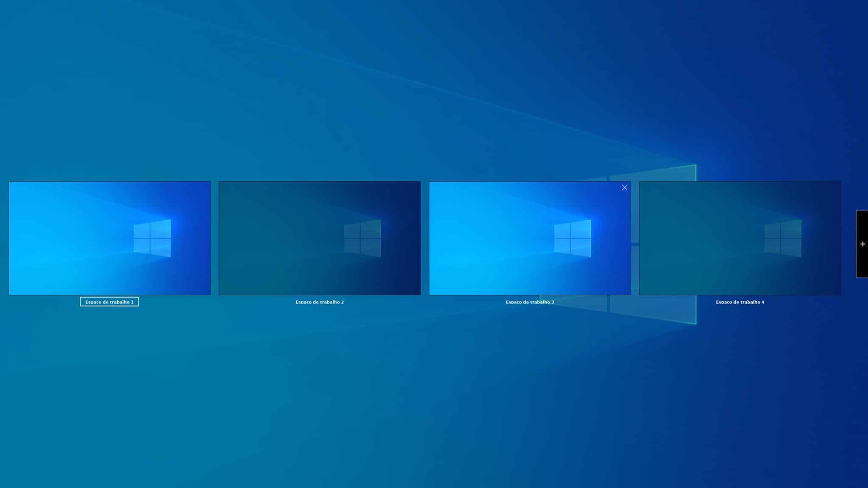Screen dimensions: 868x488
Task: Go to Espaço de trabalho 4 thumbnail
Action: coord(740,238)
